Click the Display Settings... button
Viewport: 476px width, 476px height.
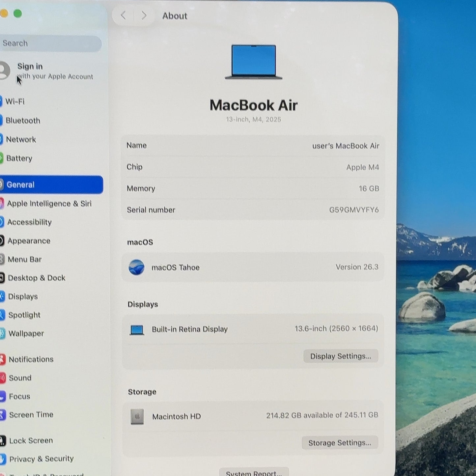(341, 356)
